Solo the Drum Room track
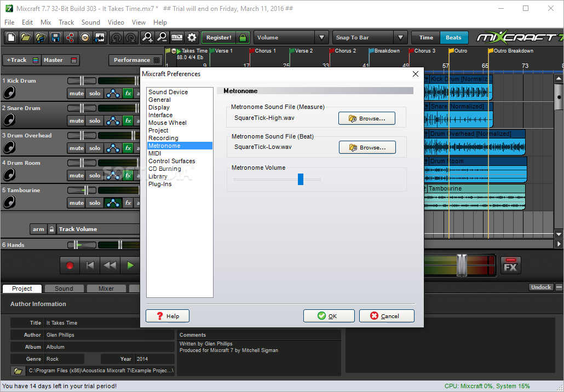The image size is (564, 392). point(95,176)
